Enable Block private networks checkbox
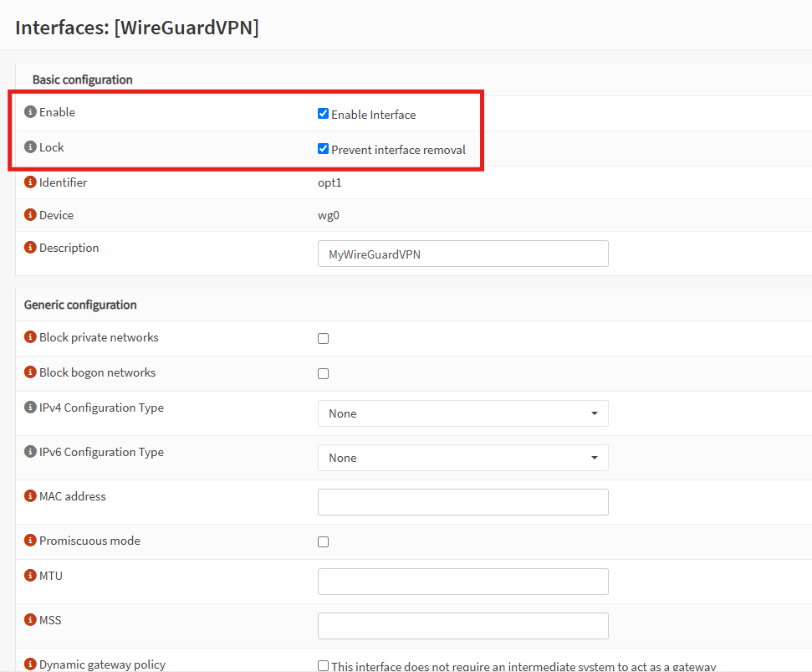 tap(324, 339)
